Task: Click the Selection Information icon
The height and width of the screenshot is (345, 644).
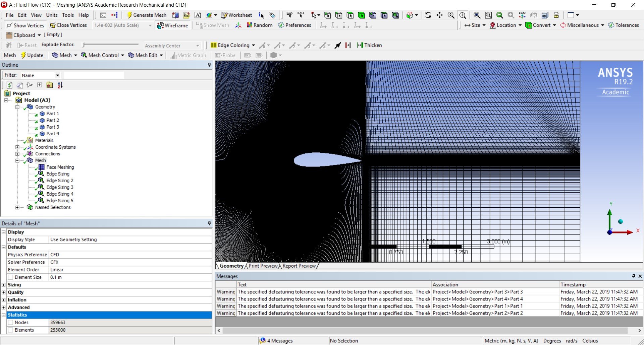Action: [x=261, y=15]
